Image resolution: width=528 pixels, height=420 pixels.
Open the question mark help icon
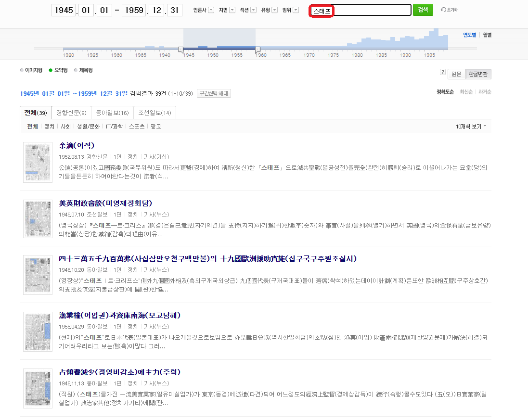click(442, 72)
